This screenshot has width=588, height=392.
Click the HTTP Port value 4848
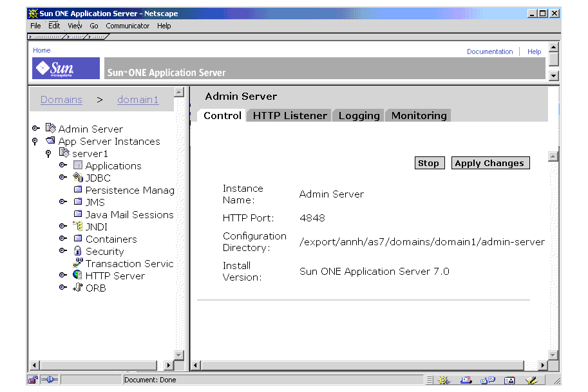click(x=312, y=218)
